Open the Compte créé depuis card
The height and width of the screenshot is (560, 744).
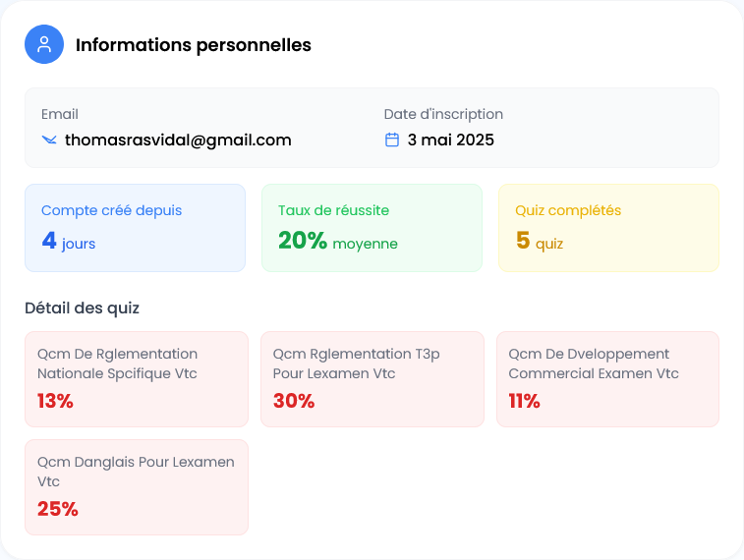tap(135, 227)
